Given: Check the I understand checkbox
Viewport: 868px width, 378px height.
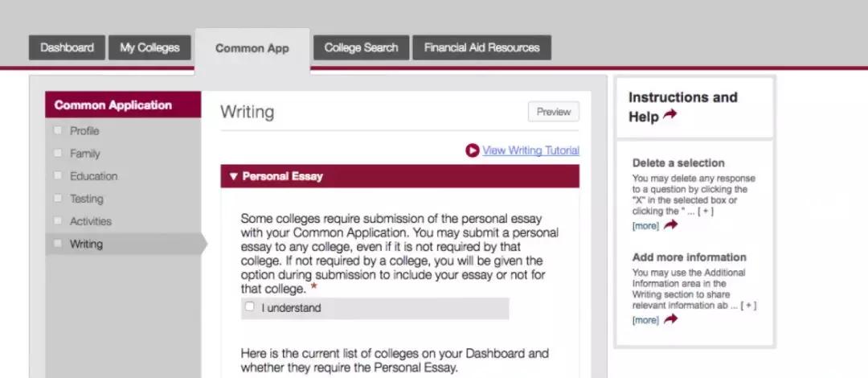Looking at the screenshot, I should (250, 306).
